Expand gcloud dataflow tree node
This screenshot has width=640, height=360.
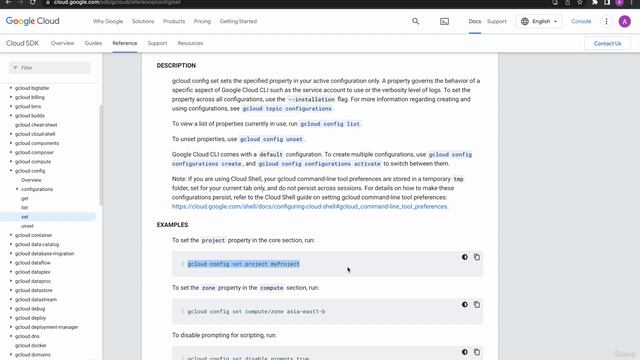[11, 263]
